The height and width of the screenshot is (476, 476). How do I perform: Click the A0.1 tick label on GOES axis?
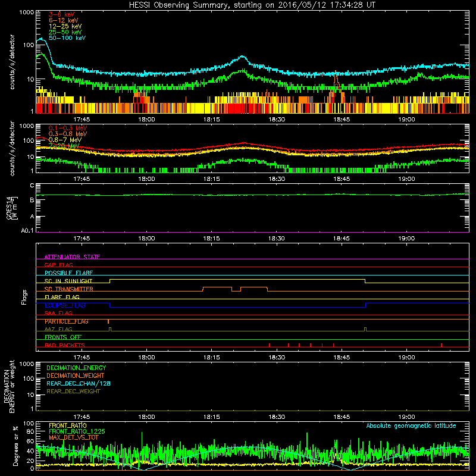coord(27,231)
